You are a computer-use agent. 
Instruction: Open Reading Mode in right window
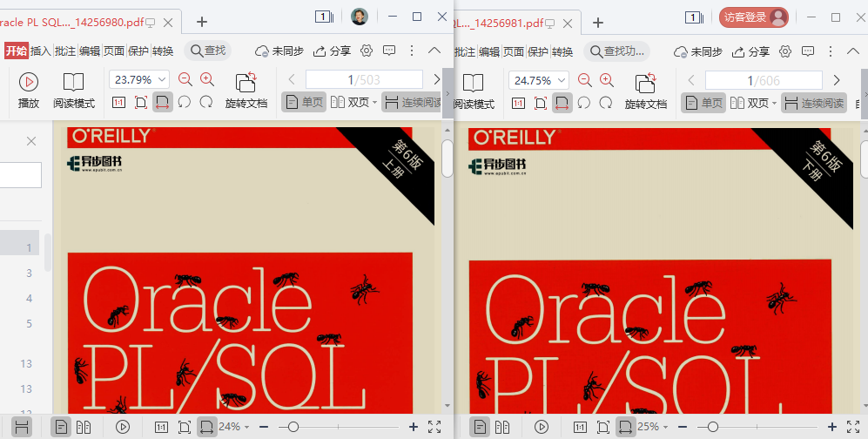[x=473, y=90]
